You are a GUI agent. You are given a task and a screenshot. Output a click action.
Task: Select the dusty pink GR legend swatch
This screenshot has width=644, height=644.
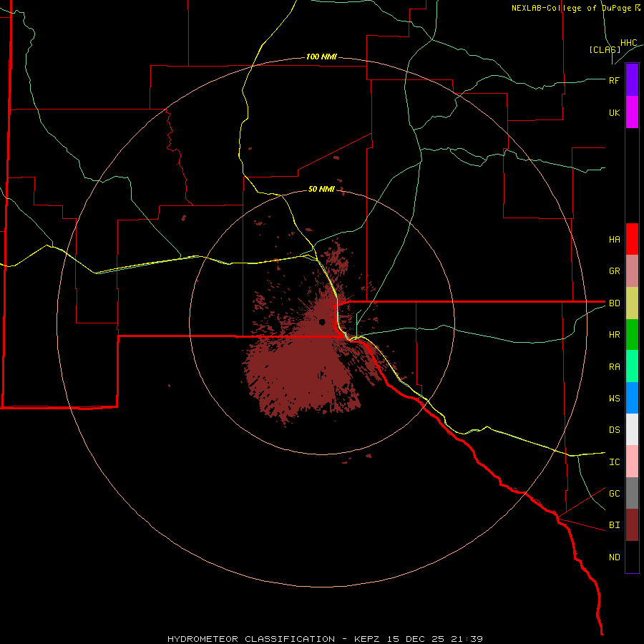(x=632, y=271)
